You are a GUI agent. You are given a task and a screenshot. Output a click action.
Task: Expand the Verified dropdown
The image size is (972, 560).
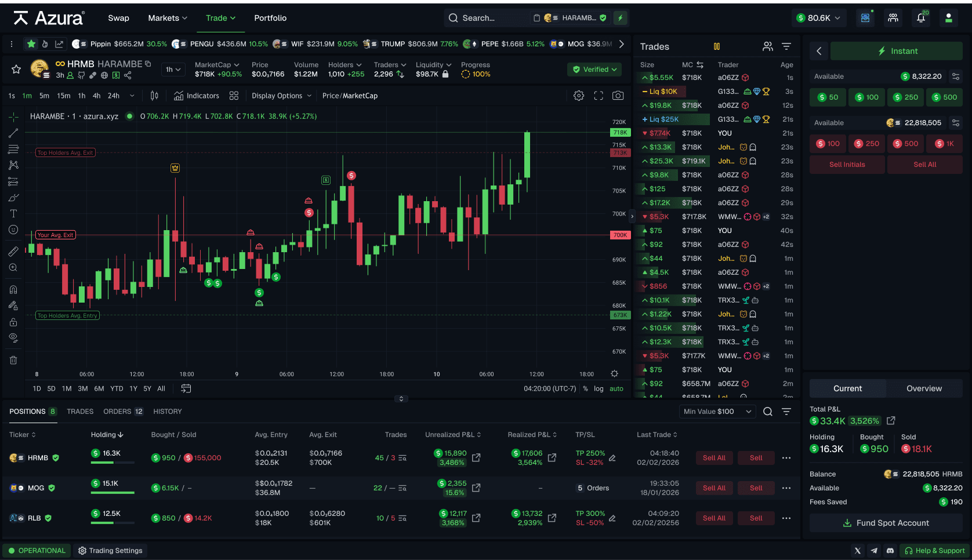click(x=595, y=70)
